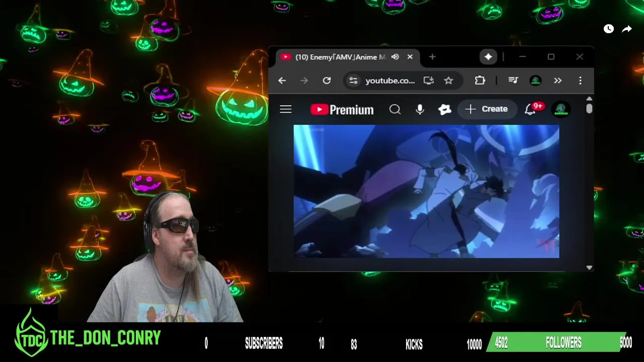Open the Chrome profile avatar
Image resolution: width=644 pixels, height=362 pixels.
coord(536,80)
